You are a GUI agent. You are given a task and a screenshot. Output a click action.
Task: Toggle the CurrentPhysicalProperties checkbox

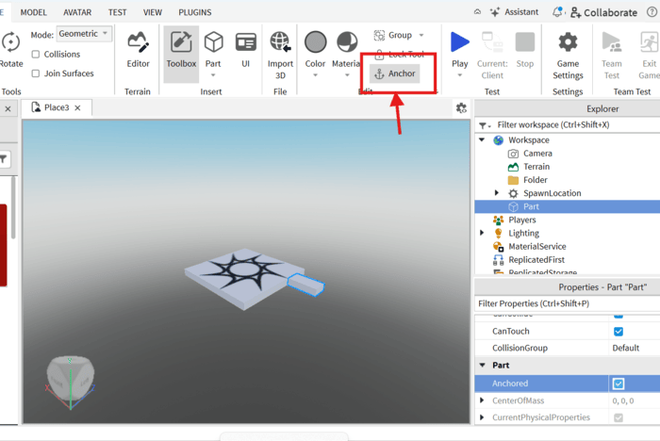click(x=618, y=418)
